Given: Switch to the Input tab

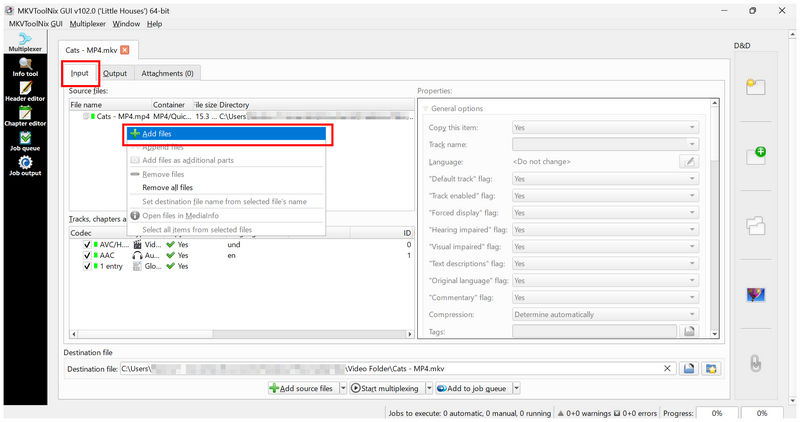Looking at the screenshot, I should [x=80, y=73].
